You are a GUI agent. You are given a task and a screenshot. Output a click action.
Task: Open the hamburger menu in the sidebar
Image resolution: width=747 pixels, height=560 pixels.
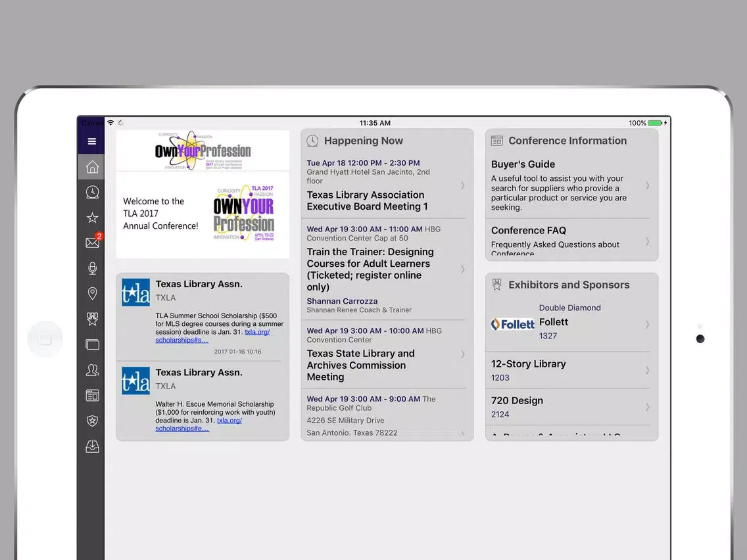[x=92, y=141]
